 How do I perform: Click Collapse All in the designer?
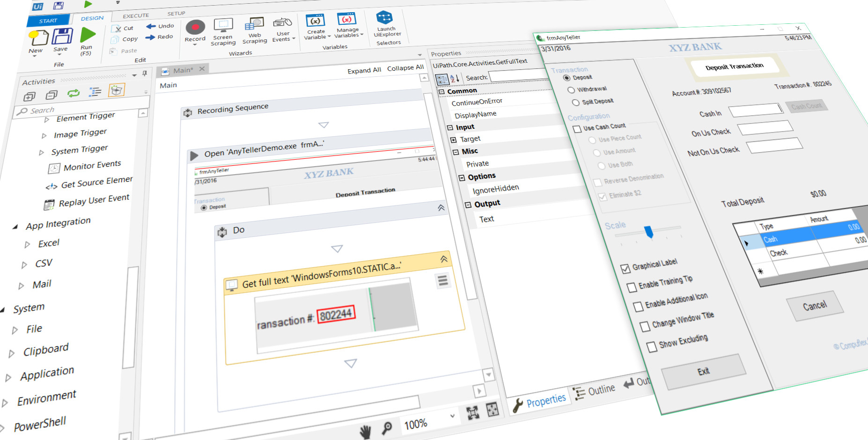coord(405,68)
